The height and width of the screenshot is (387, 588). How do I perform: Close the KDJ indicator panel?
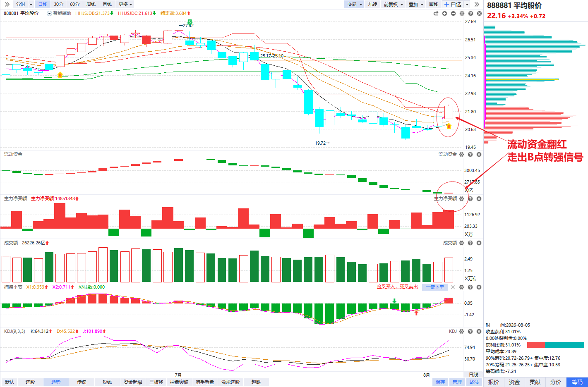479,331
